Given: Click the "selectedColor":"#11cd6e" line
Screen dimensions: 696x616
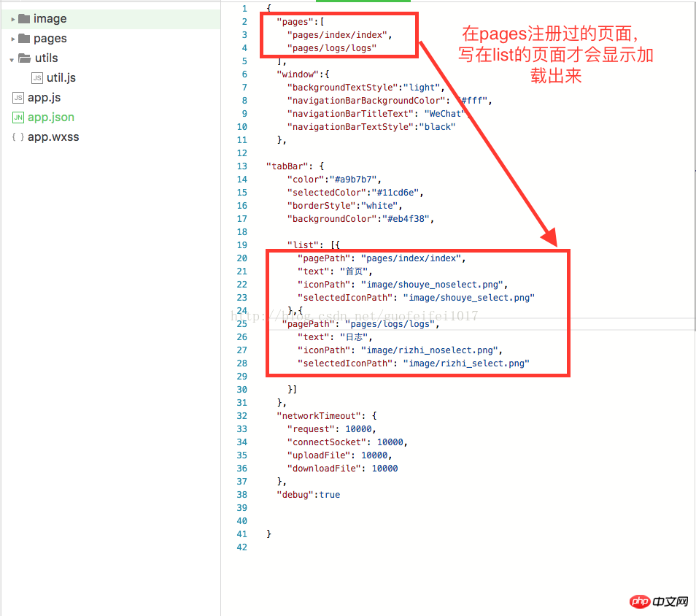Looking at the screenshot, I should pos(355,193).
